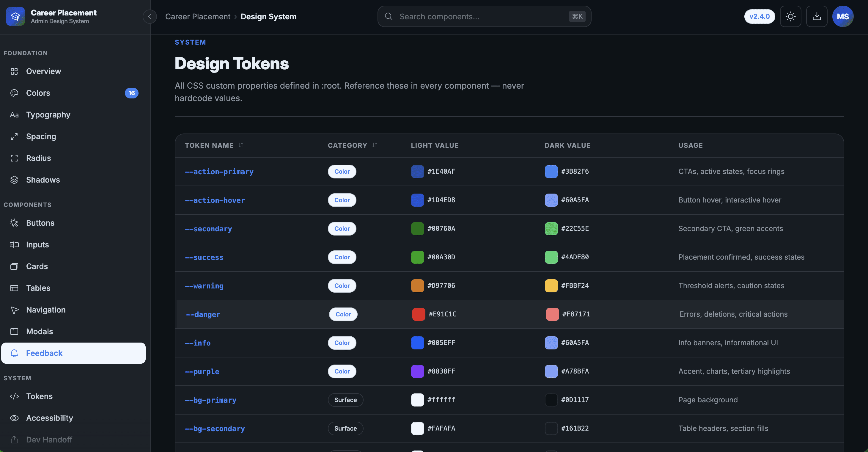Open the Overview page

tap(73, 71)
